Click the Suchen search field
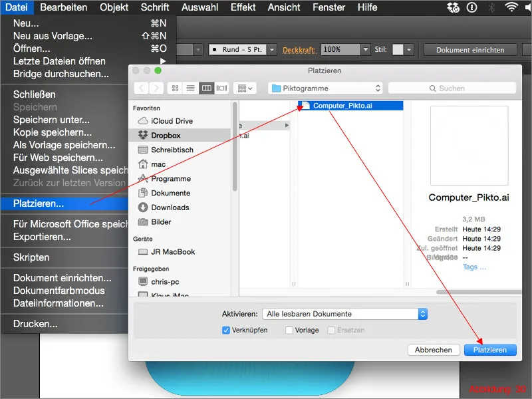 [452, 88]
